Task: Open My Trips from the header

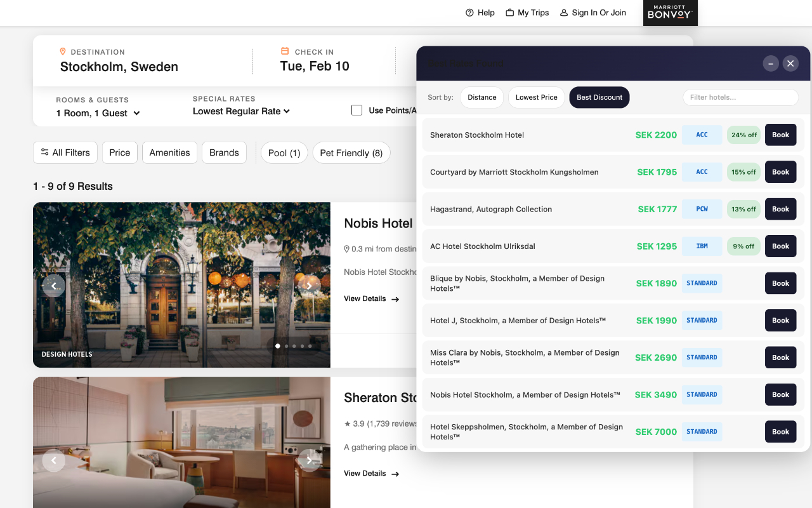Action: [x=527, y=13]
